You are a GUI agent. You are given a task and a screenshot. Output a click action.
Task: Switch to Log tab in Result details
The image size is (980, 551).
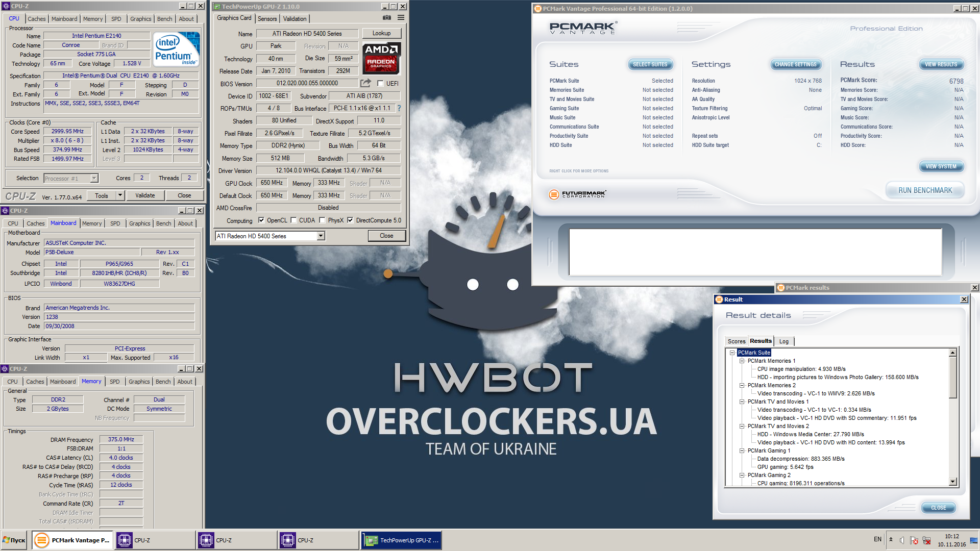click(784, 341)
